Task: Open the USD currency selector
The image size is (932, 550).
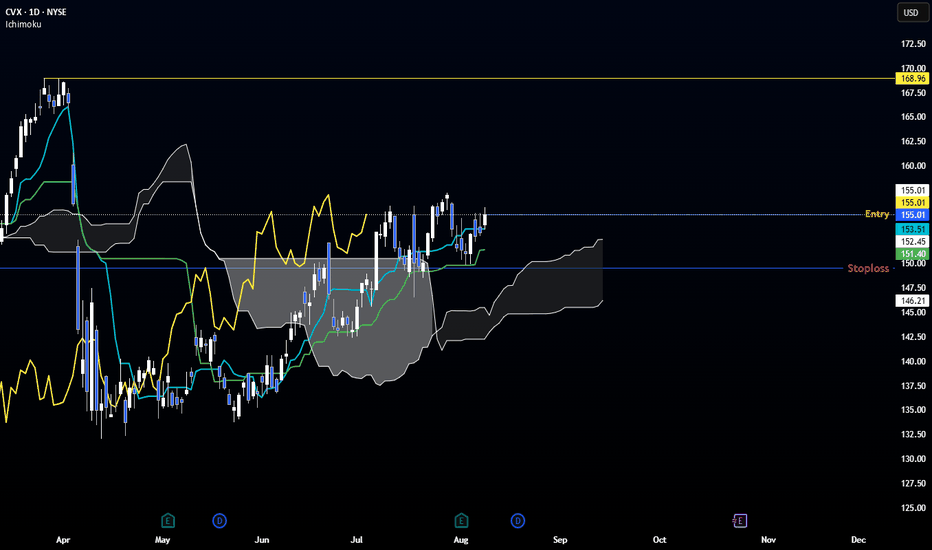Action: pos(911,12)
